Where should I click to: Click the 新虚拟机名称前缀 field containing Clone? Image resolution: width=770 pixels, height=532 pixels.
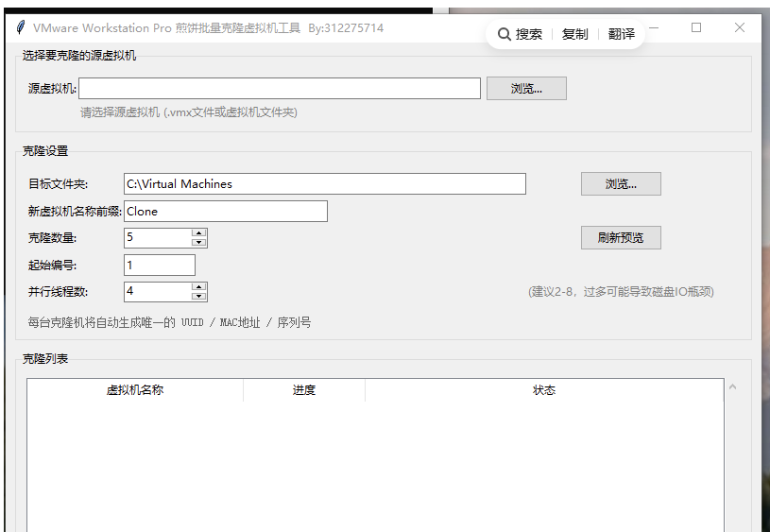click(x=225, y=212)
